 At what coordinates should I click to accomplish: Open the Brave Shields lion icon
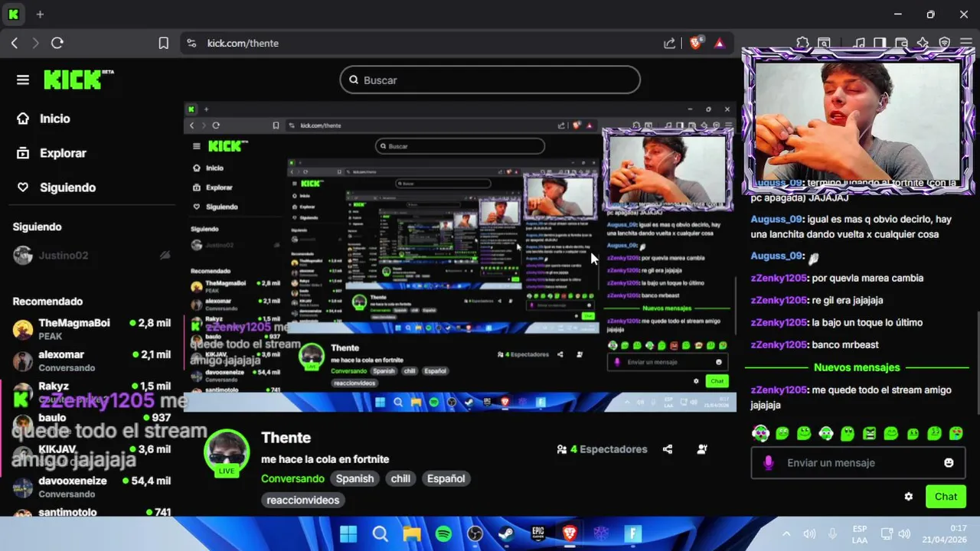[x=695, y=44]
